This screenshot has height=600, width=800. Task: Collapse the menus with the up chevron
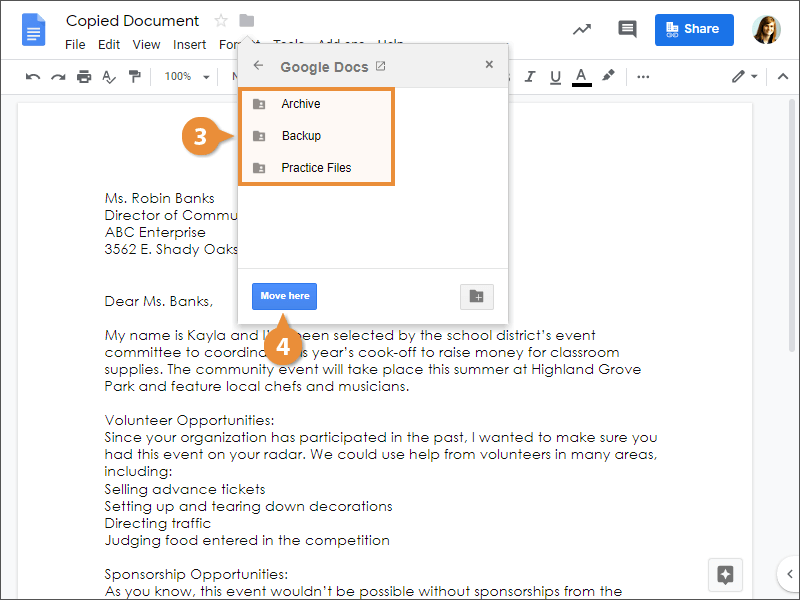[783, 77]
